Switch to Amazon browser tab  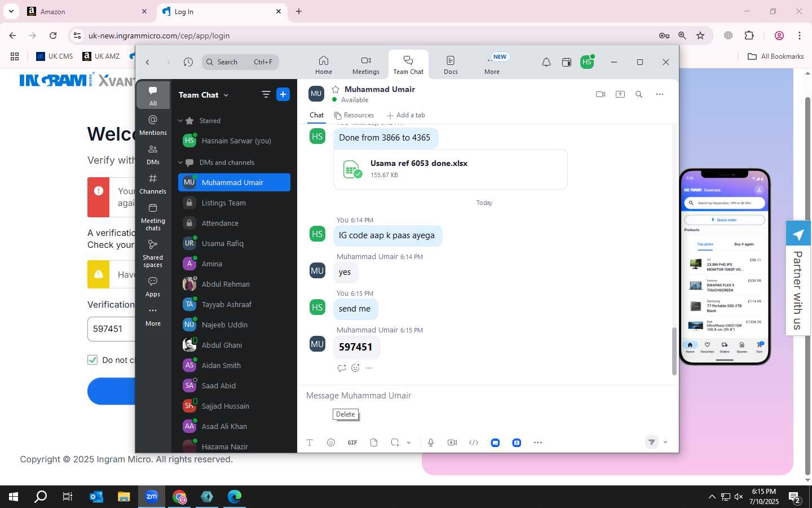(87, 11)
